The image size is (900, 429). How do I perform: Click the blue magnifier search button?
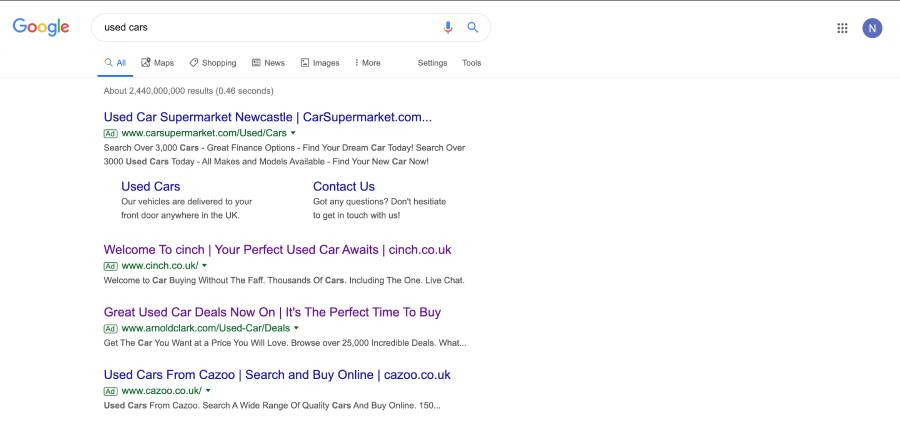point(472,27)
